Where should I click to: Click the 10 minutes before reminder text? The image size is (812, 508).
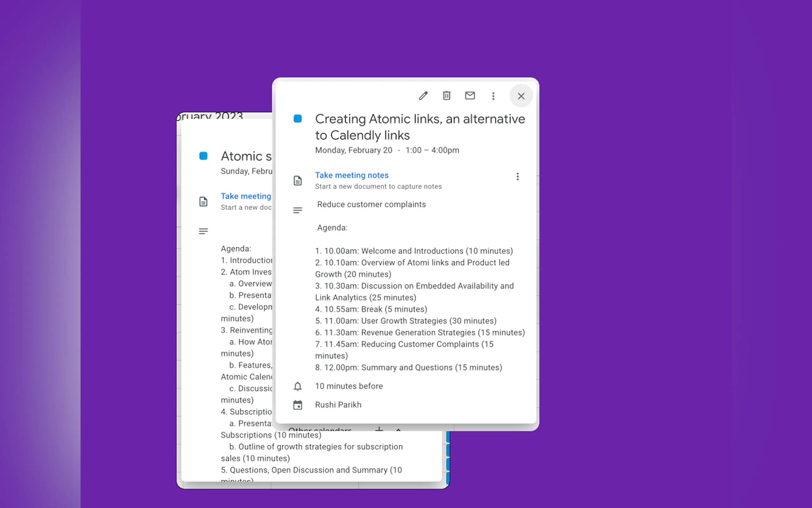point(348,386)
